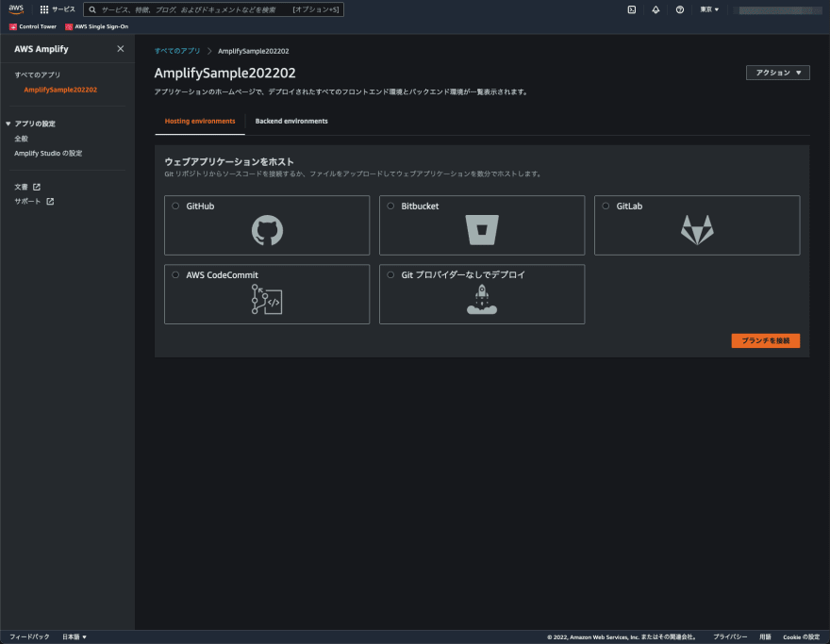Open the help question mark icon
830x644 pixels.
click(680, 9)
